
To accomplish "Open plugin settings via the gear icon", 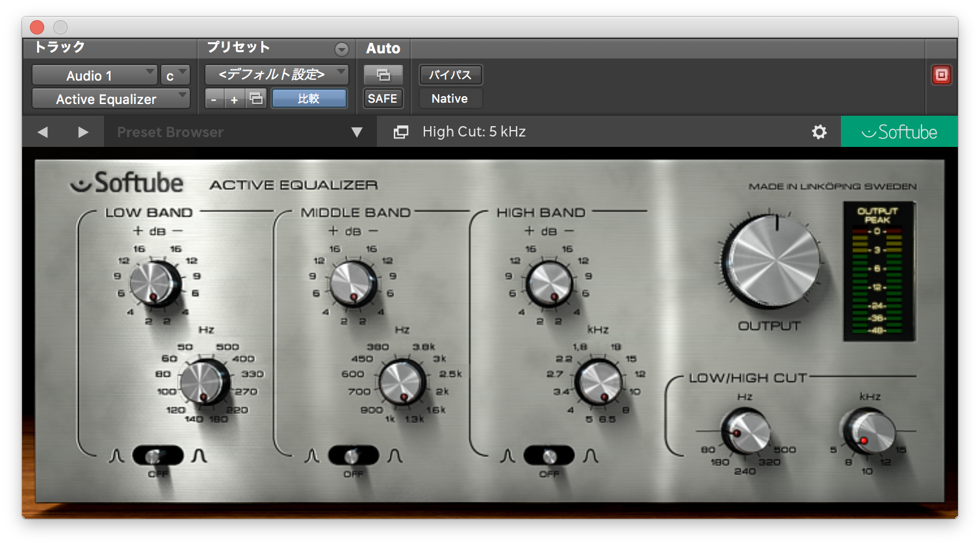I will [x=819, y=131].
